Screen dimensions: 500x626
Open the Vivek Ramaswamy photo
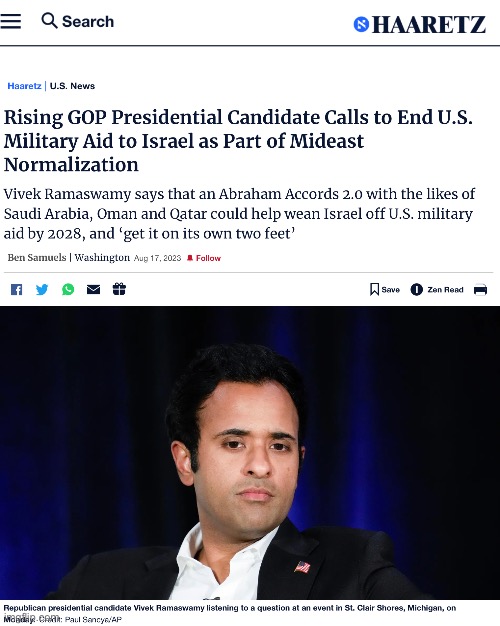(x=250, y=453)
